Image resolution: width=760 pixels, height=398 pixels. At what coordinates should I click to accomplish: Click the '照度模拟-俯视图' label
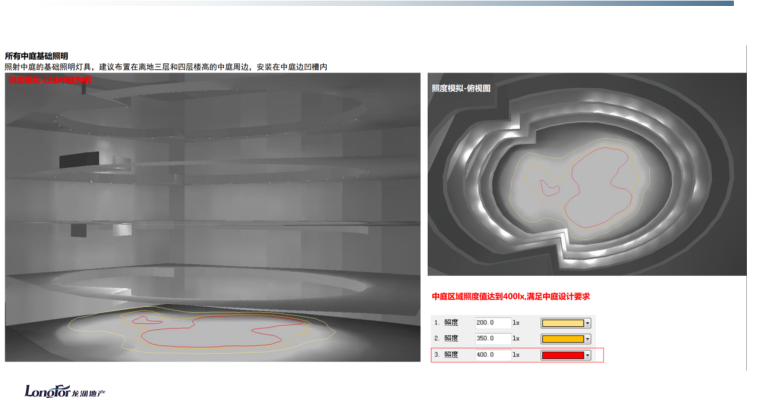pos(461,88)
